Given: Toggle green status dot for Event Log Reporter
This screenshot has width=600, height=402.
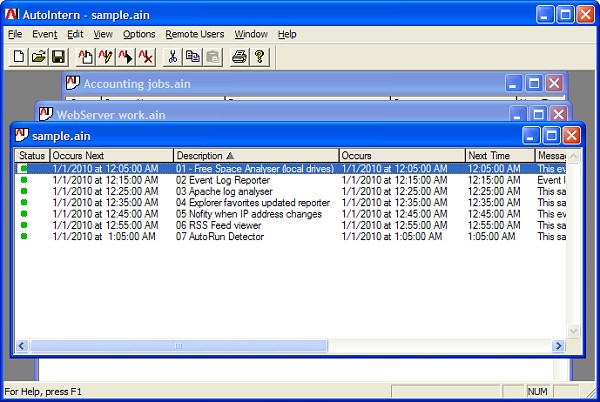Looking at the screenshot, I should click(24, 180).
